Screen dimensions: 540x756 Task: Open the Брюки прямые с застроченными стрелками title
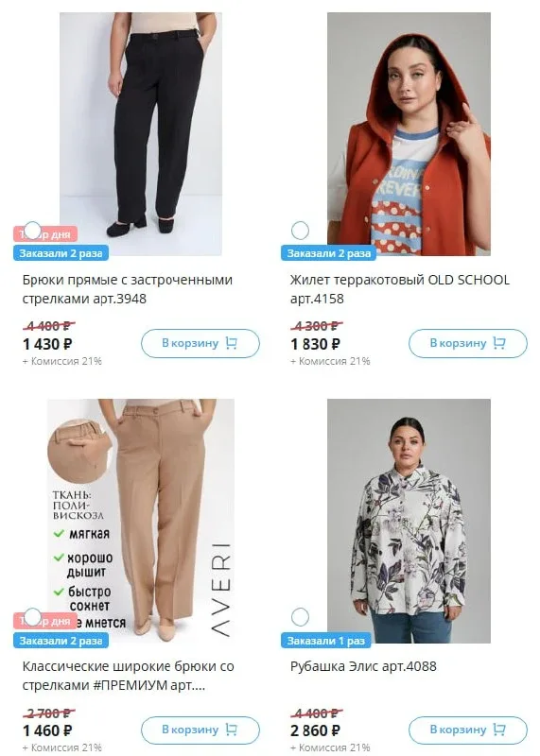128,289
